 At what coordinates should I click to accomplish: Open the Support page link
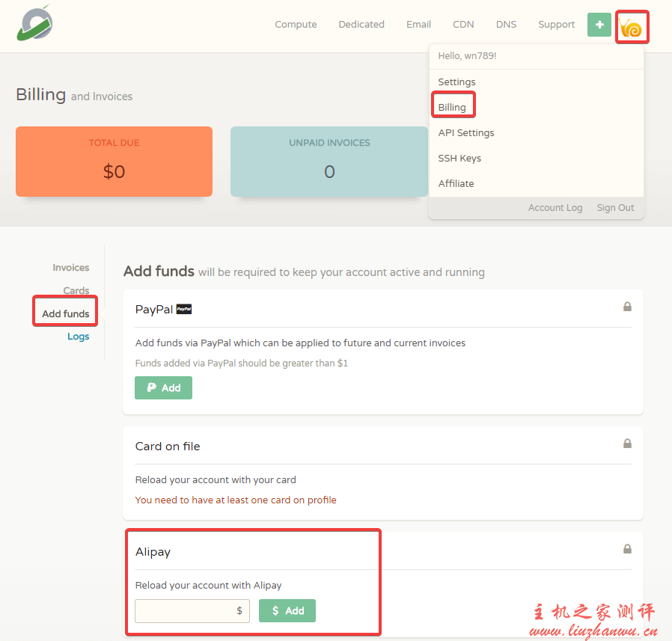pyautogui.click(x=556, y=25)
